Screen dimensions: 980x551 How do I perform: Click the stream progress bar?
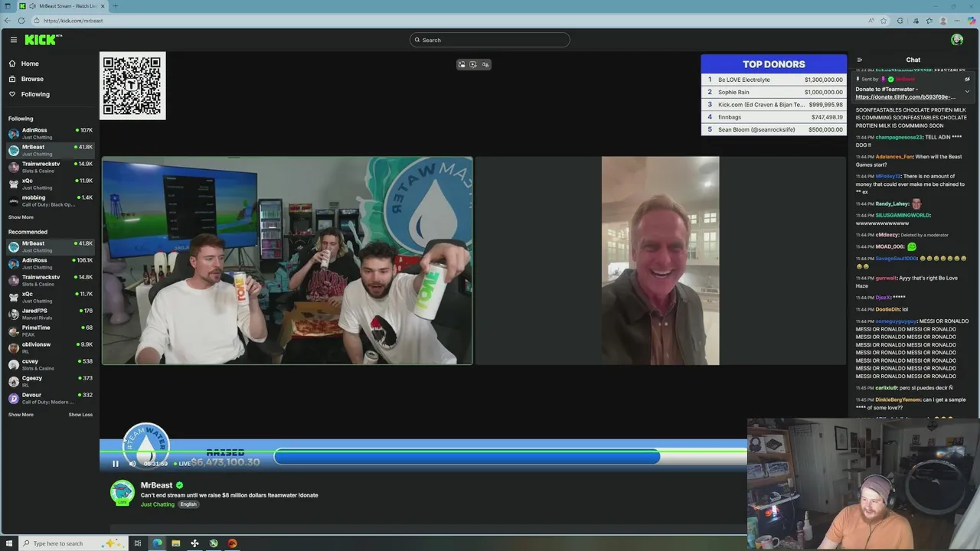click(x=423, y=452)
